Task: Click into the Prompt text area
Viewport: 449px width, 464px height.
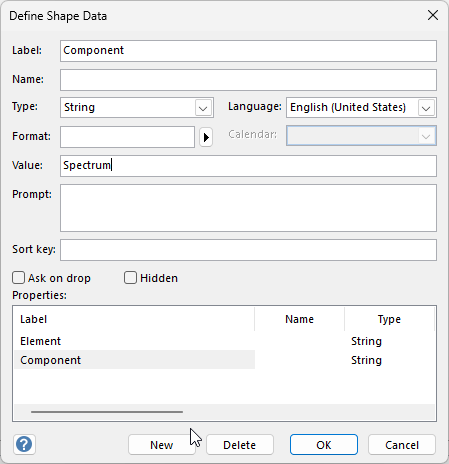Action: tap(248, 208)
